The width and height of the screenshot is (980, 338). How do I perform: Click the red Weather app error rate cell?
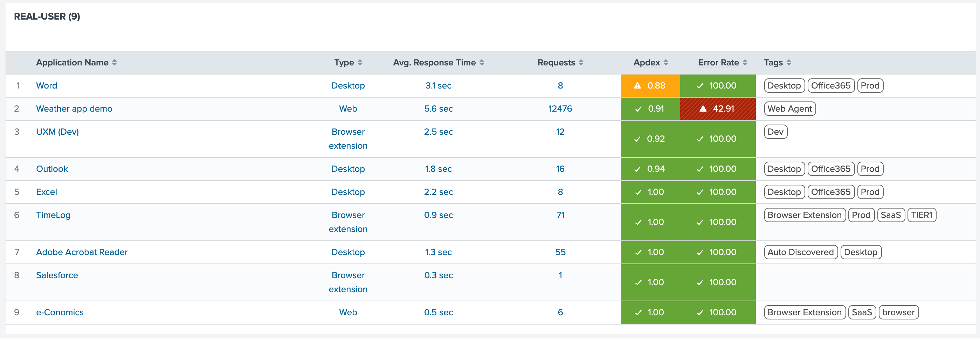[x=718, y=109]
